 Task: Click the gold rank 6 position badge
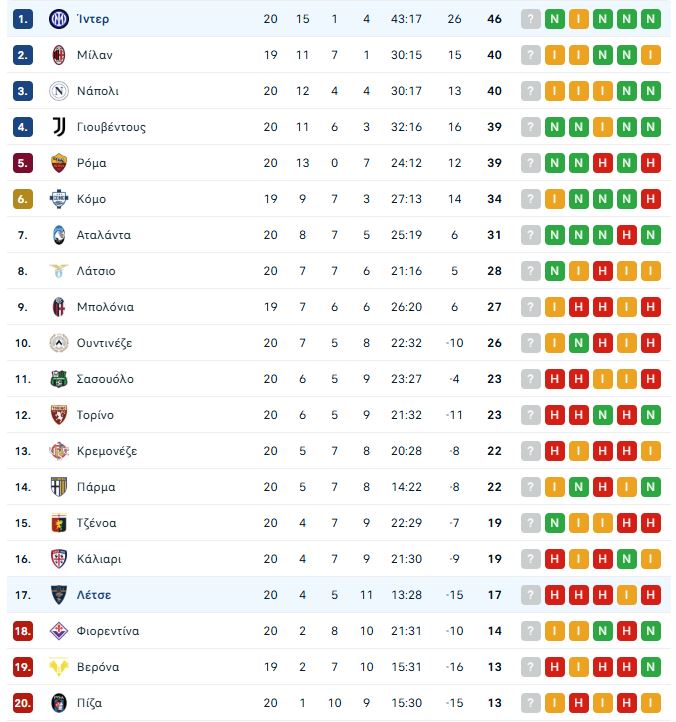24,199
